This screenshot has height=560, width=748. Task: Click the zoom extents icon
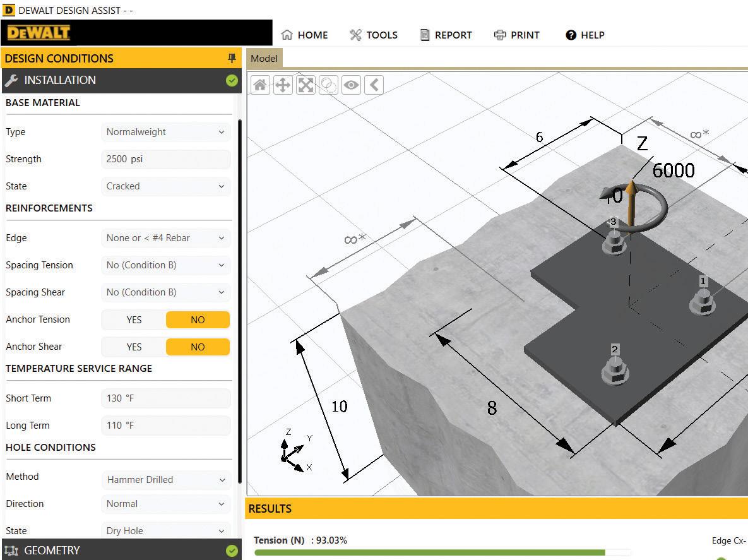pos(306,85)
